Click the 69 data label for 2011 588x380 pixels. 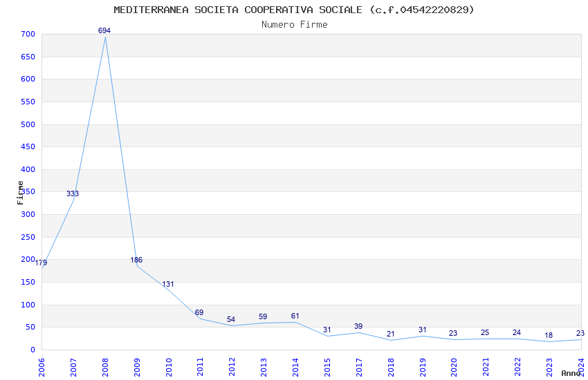[x=199, y=312]
